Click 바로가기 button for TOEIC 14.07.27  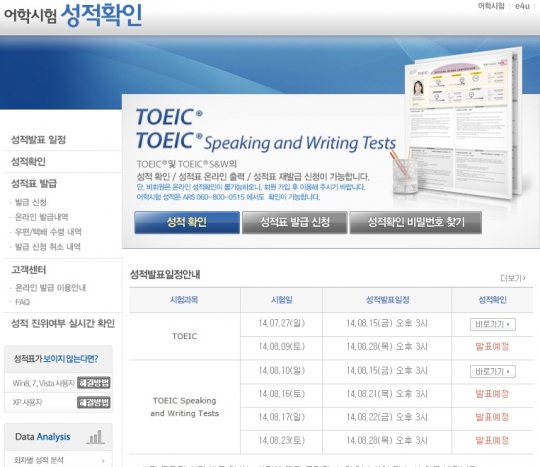coord(492,324)
